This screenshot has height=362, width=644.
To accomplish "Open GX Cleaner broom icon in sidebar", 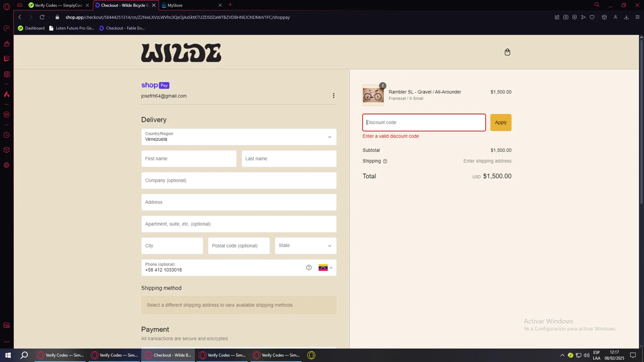I will pos(6,43).
